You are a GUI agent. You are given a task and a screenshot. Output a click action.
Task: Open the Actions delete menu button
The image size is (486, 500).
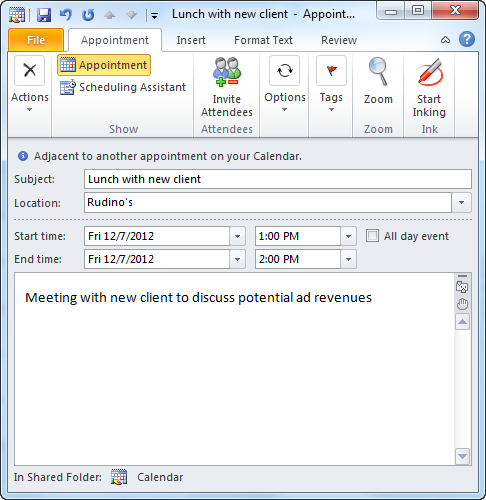pyautogui.click(x=30, y=85)
